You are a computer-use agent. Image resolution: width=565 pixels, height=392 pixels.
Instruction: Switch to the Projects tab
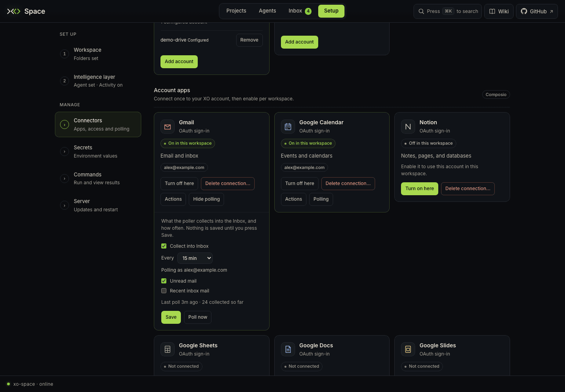pos(236,11)
